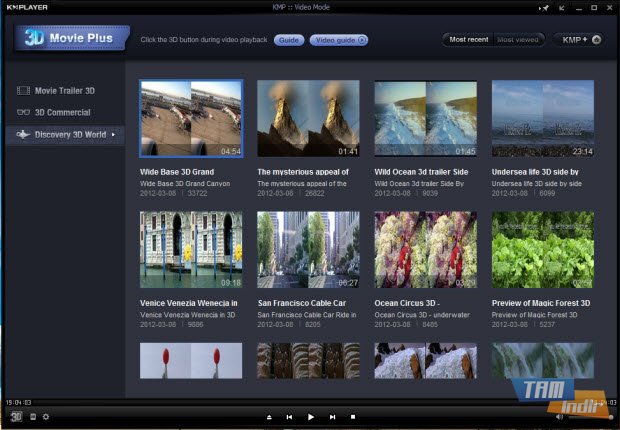Screen dimensions: 620x430
Task: Open the Wide Base 3D Grand Canyon thumbnail
Action: [x=191, y=118]
